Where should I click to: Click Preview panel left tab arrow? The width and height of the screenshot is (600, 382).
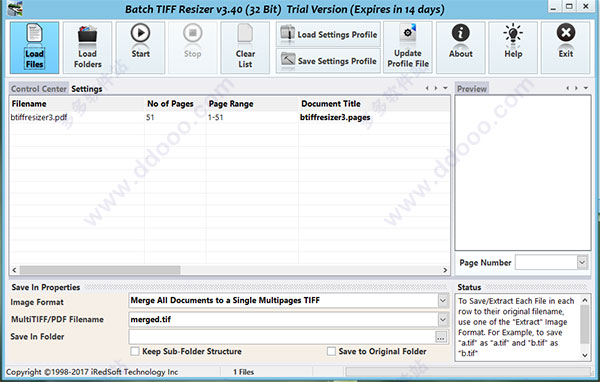click(567, 88)
